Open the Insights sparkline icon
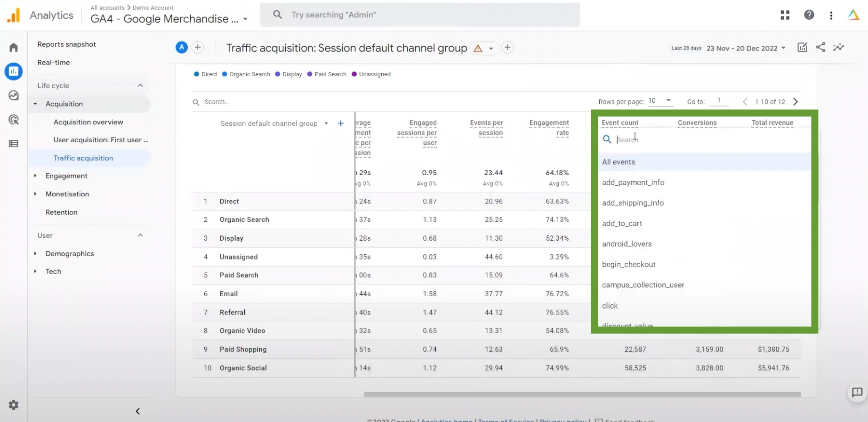Image resolution: width=868 pixels, height=422 pixels. 838,47
